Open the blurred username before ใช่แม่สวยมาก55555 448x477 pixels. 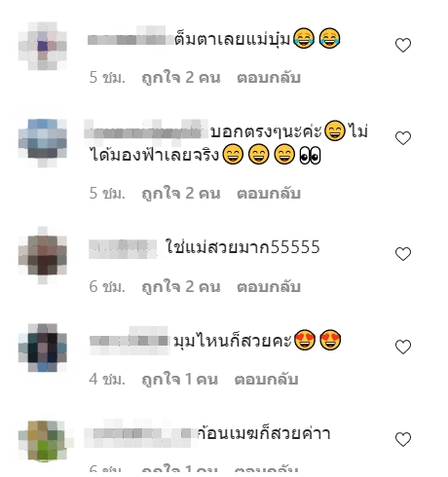tap(123, 248)
